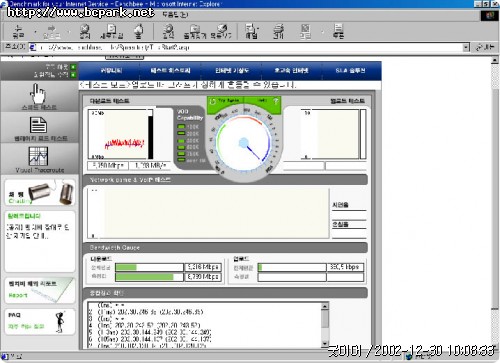Open the Forward button history dropdown arrow

click(x=69, y=32)
